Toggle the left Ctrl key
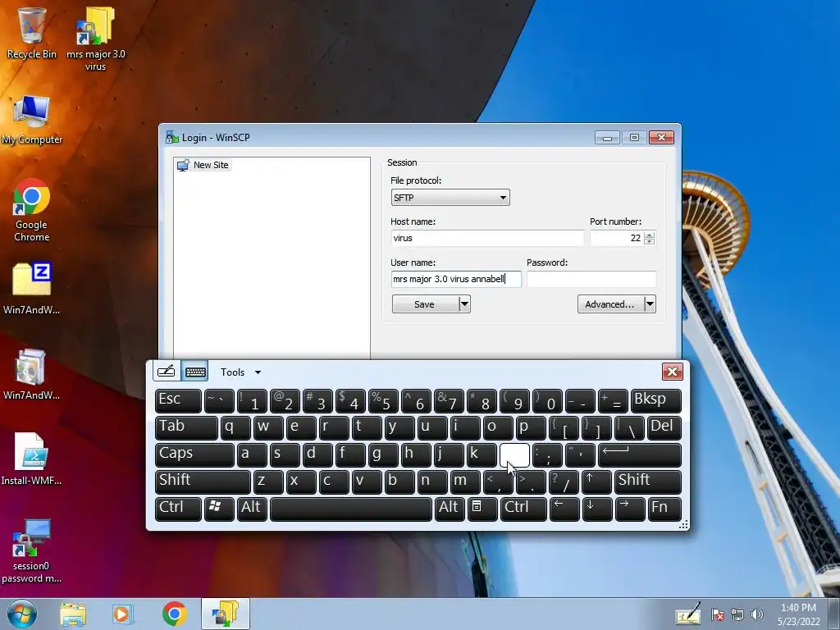 tap(178, 509)
